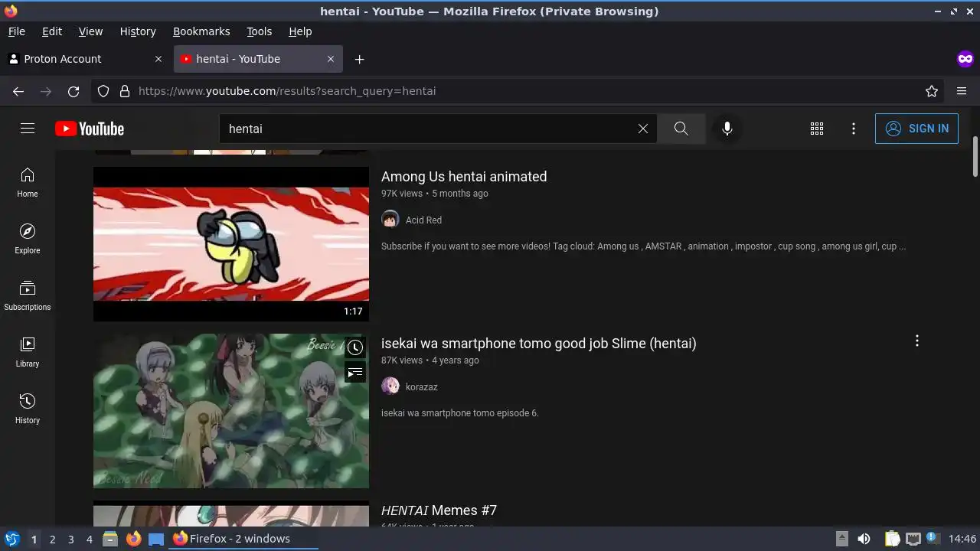Open YouTube settings three-dot menu
Screen dimensions: 980x551
[x=854, y=129]
